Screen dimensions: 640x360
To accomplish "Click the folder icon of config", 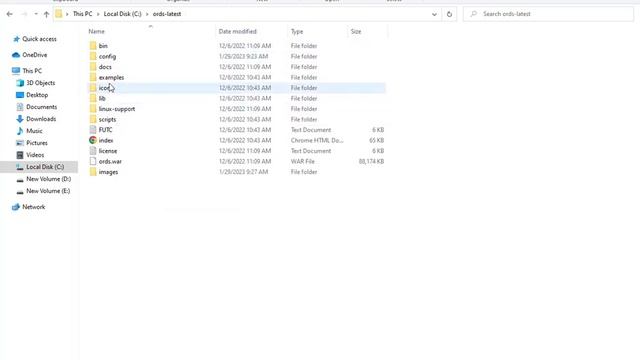I will (93, 56).
